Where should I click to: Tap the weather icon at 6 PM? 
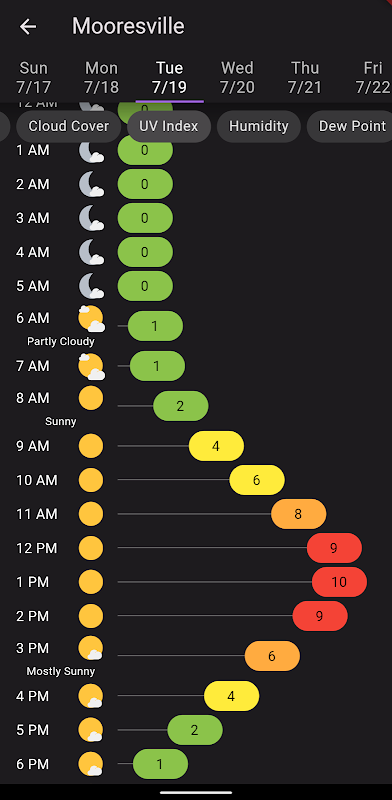[x=91, y=764]
